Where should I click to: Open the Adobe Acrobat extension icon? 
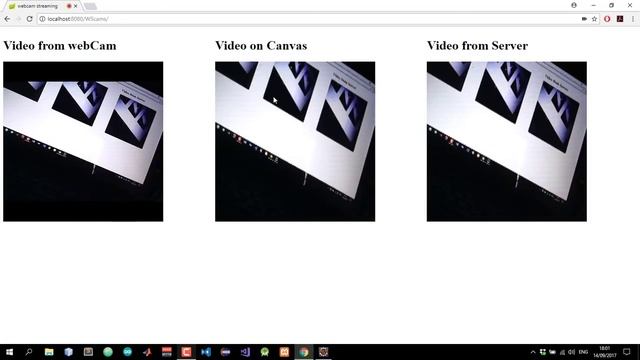tap(620, 19)
